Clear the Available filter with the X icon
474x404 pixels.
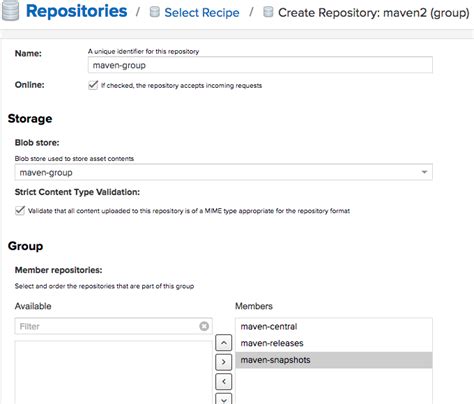point(204,326)
